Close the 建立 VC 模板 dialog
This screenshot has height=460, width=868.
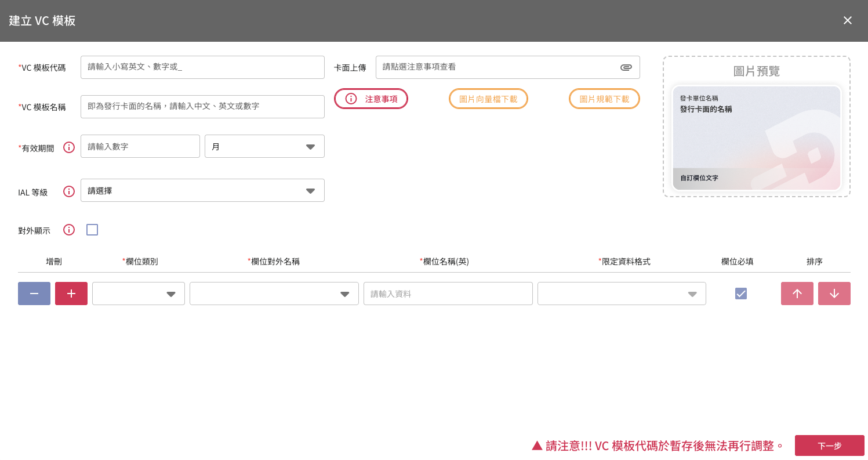[x=847, y=20]
